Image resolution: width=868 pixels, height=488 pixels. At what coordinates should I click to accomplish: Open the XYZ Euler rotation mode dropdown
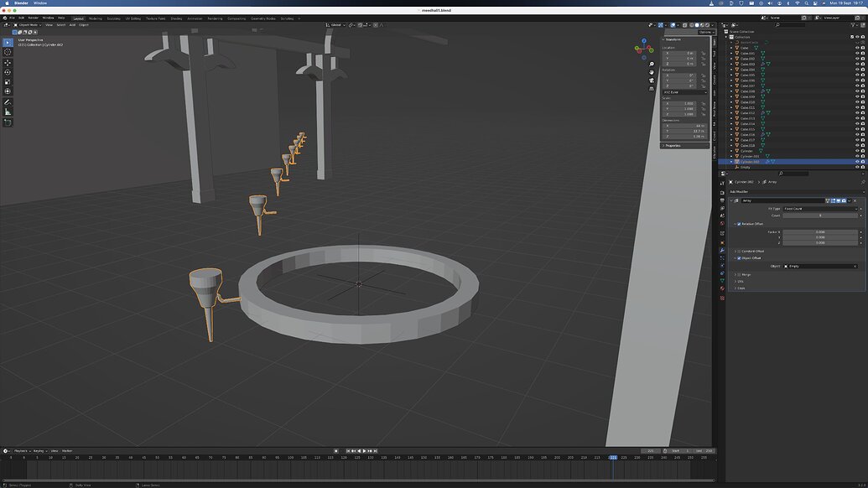coord(685,92)
